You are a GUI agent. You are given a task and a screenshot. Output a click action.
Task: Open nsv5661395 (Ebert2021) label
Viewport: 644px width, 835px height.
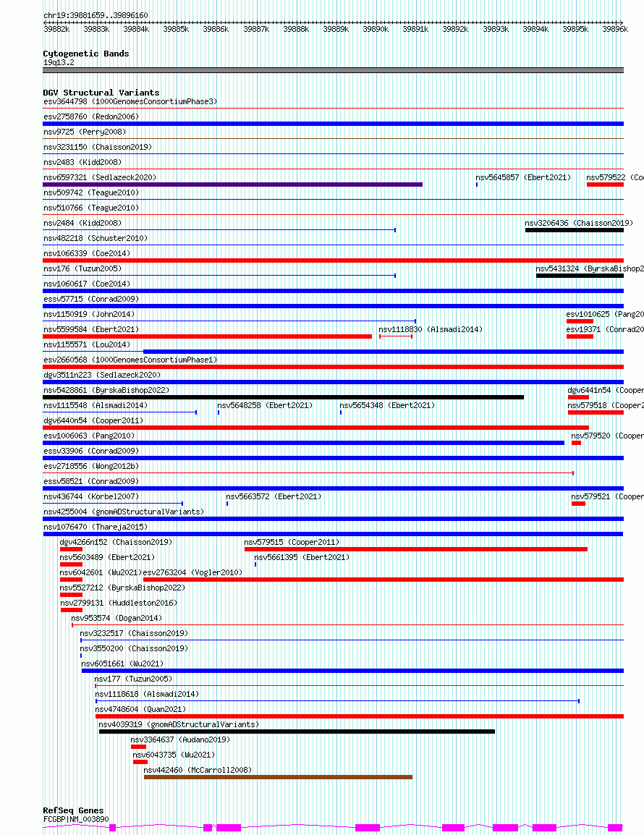click(302, 558)
